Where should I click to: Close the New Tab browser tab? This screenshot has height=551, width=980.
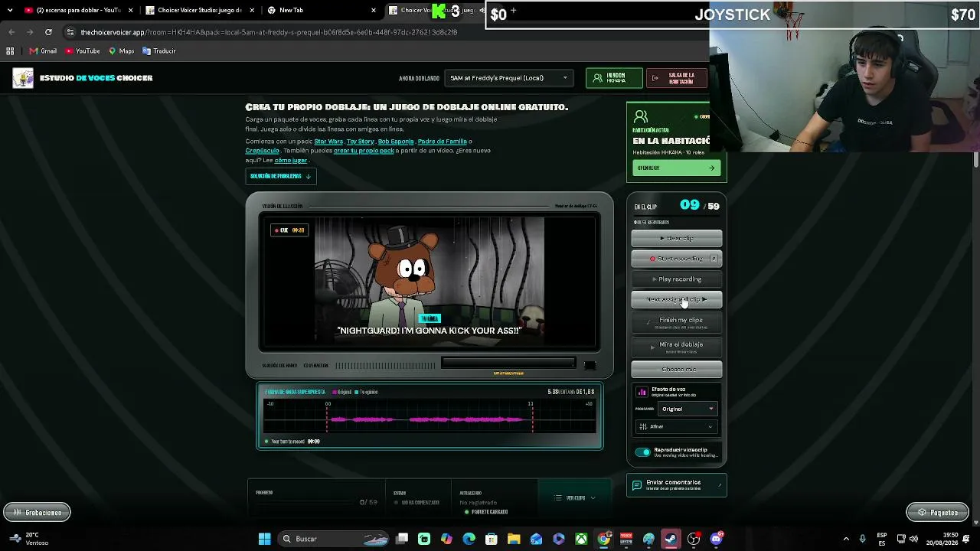tap(374, 10)
